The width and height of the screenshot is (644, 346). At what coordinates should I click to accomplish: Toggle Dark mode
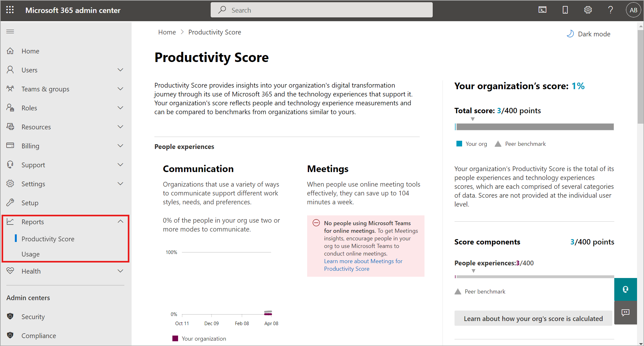point(588,34)
